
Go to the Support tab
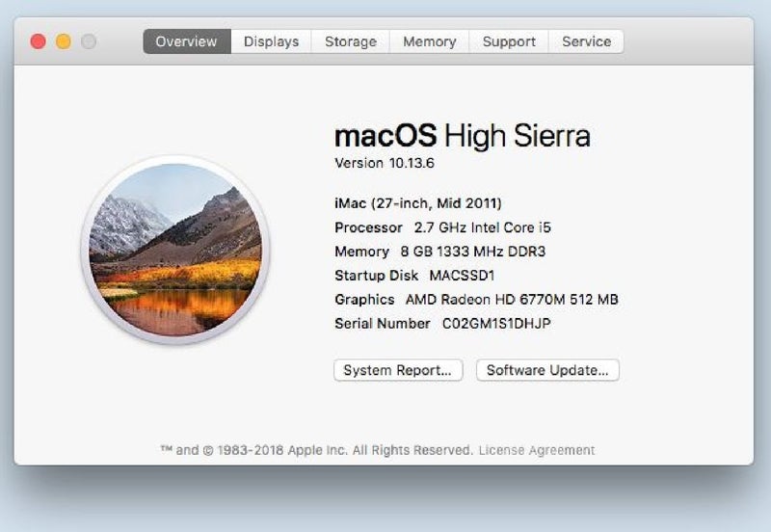[x=509, y=41]
